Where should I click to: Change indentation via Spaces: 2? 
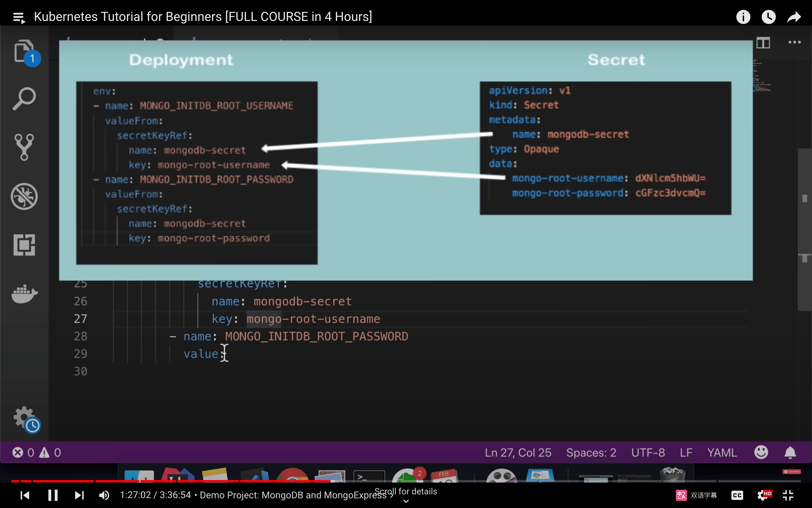point(591,452)
